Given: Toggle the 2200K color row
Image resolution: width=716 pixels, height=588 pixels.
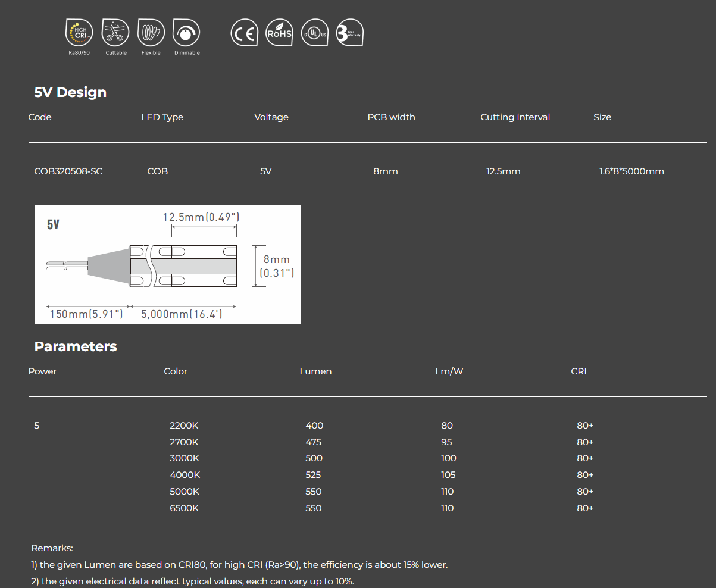Looking at the screenshot, I should pos(185,426).
